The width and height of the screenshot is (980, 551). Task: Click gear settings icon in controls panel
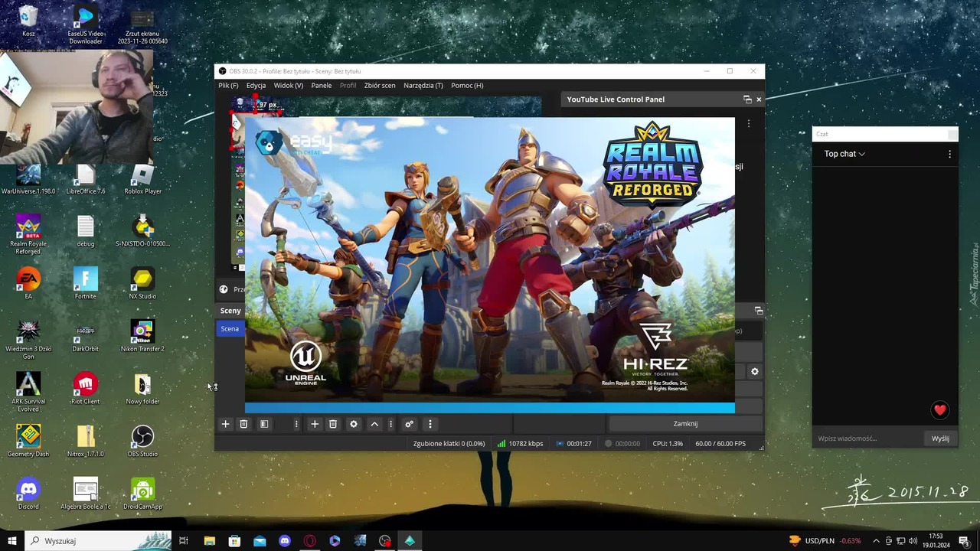[755, 371]
